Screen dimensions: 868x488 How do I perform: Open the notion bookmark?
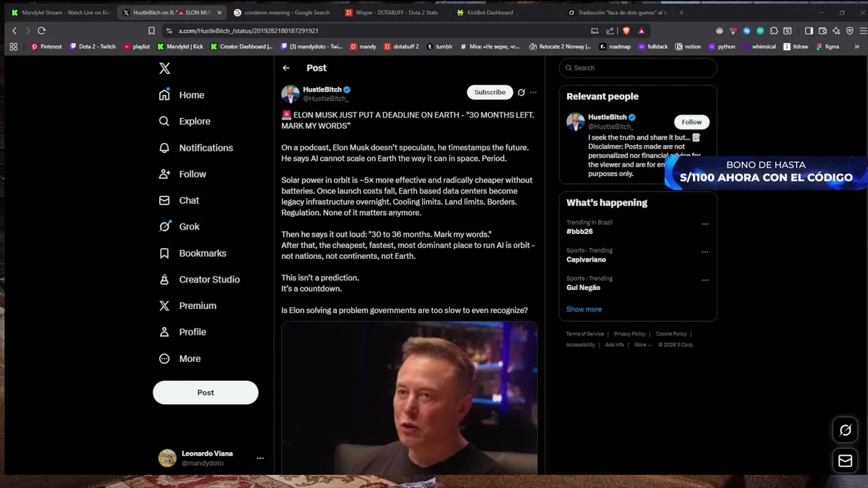tap(688, 47)
